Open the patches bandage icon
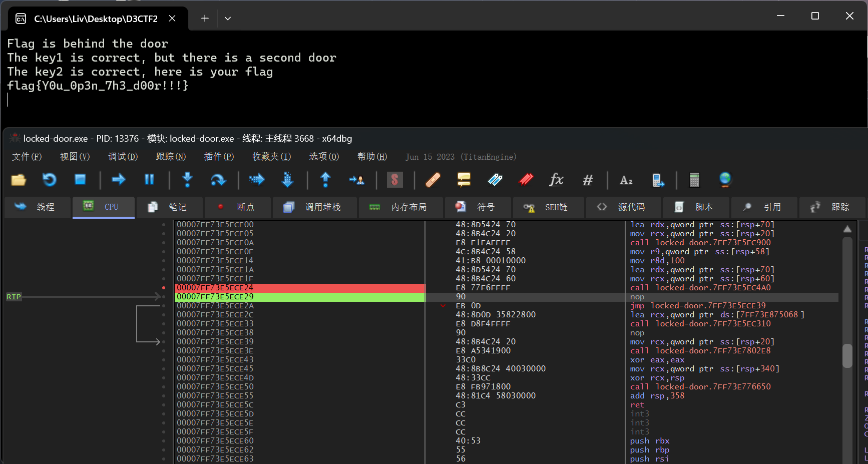The width and height of the screenshot is (868, 464). point(433,180)
